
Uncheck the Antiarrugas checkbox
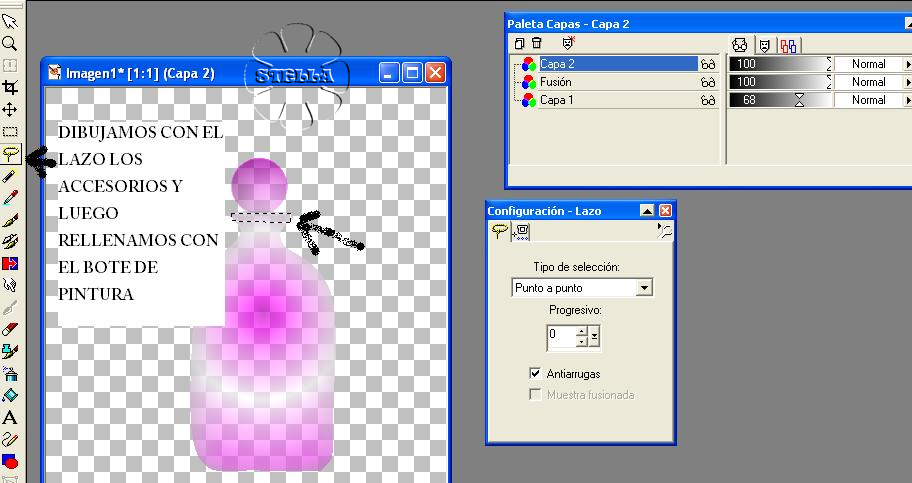(535, 374)
